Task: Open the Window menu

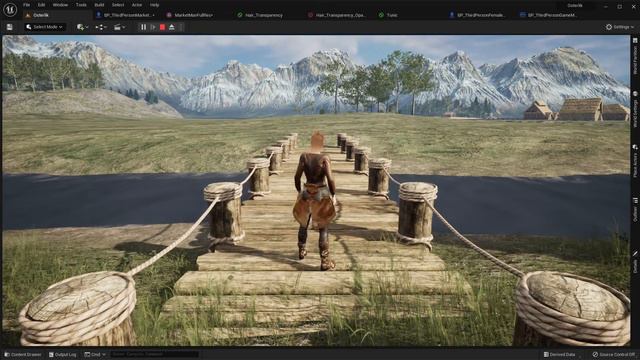Action: click(x=60, y=5)
